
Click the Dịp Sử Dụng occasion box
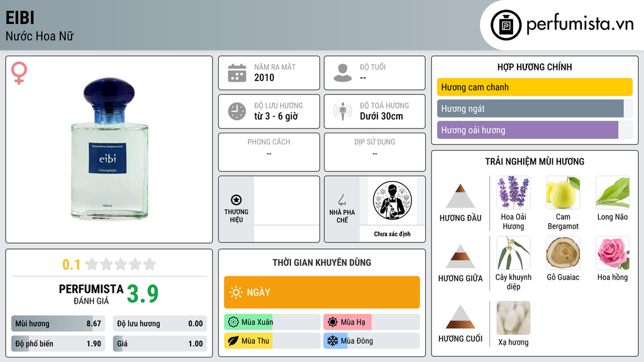(375, 152)
